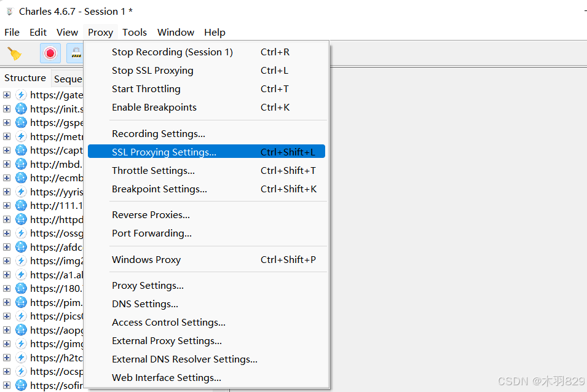The image size is (587, 392).
Task: Expand the https://gate tree node
Action: (x=7, y=95)
